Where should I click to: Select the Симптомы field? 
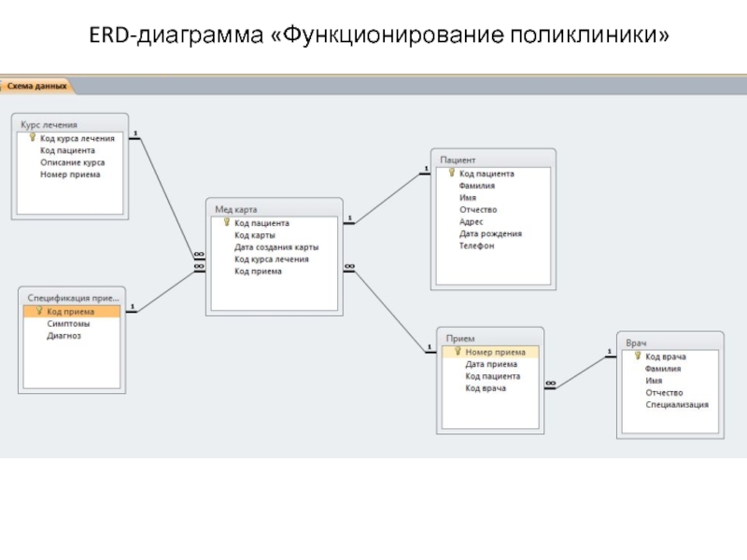point(68,324)
